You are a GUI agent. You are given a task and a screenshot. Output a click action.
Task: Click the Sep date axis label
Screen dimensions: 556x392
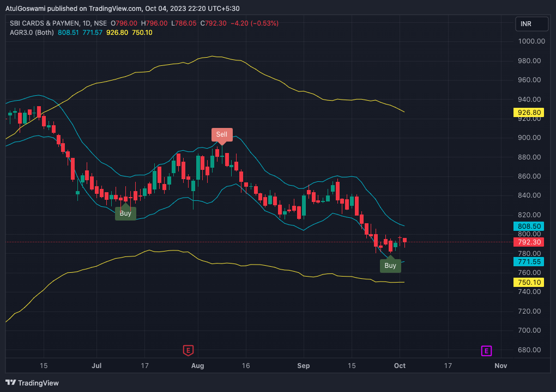[304, 366]
